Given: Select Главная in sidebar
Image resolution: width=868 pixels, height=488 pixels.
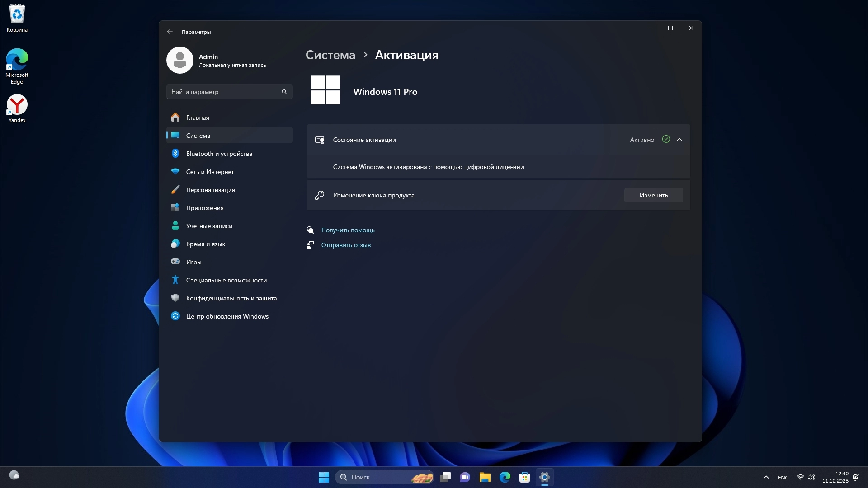Looking at the screenshot, I should coord(198,117).
